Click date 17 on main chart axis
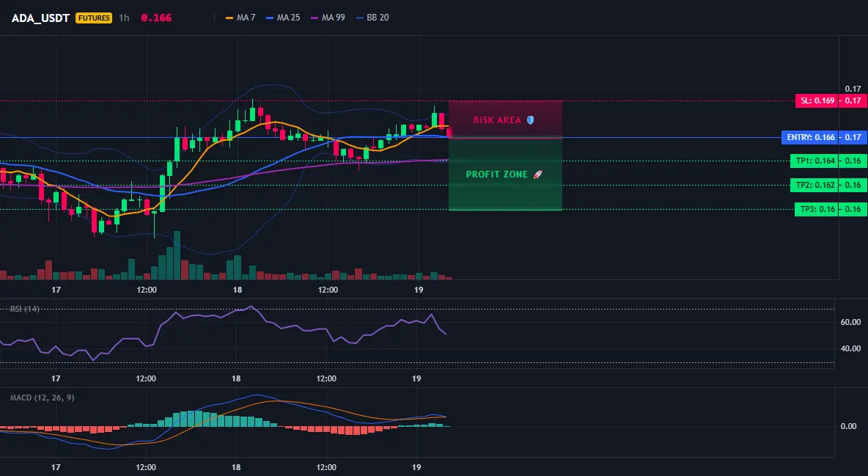Screen dimensions: 868x476 56,290
